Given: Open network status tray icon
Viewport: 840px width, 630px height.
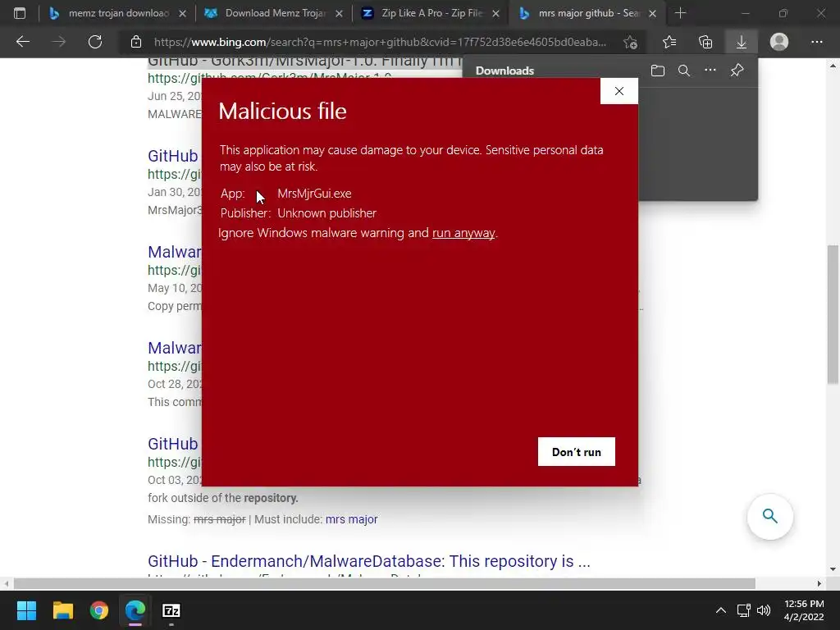Looking at the screenshot, I should tap(743, 610).
